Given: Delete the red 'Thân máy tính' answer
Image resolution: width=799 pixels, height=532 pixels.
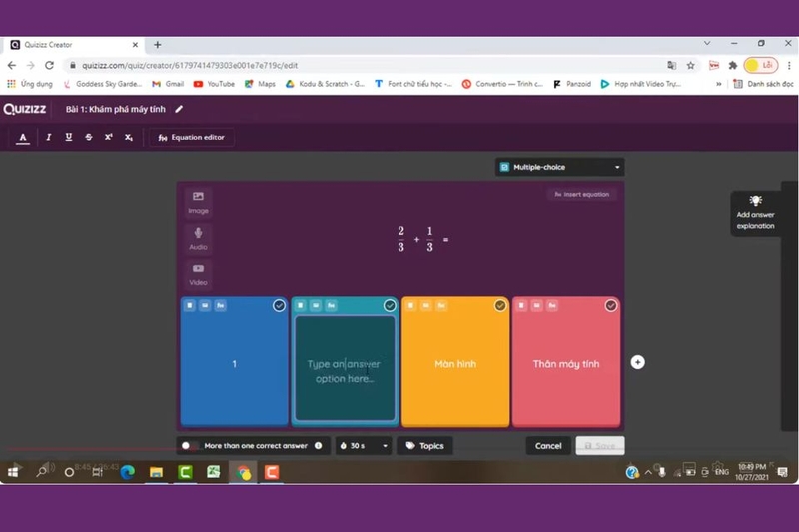Looking at the screenshot, I should pos(521,305).
